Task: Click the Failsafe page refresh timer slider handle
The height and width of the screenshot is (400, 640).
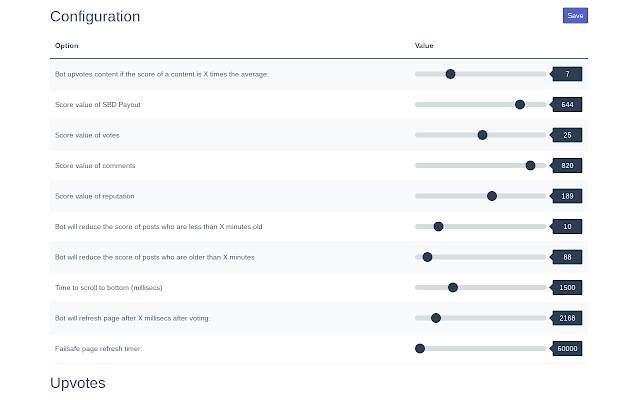Action: (420, 349)
